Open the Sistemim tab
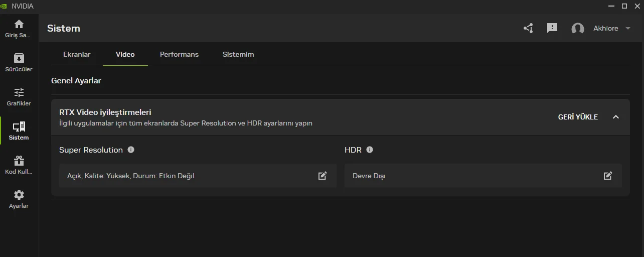Viewport: 644px width, 257px height. [x=238, y=54]
